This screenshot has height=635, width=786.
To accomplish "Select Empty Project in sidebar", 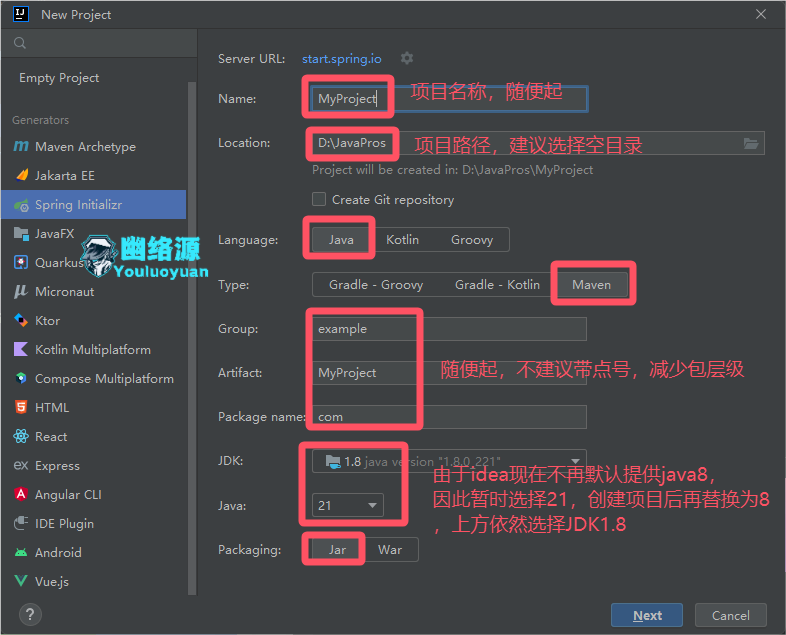I will click(59, 78).
